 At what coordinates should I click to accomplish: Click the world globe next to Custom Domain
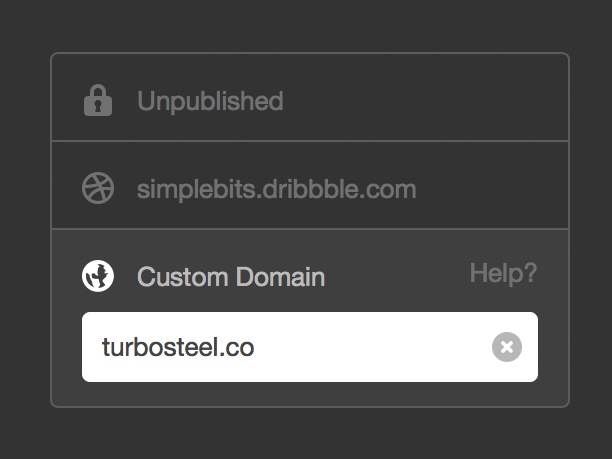(x=98, y=276)
